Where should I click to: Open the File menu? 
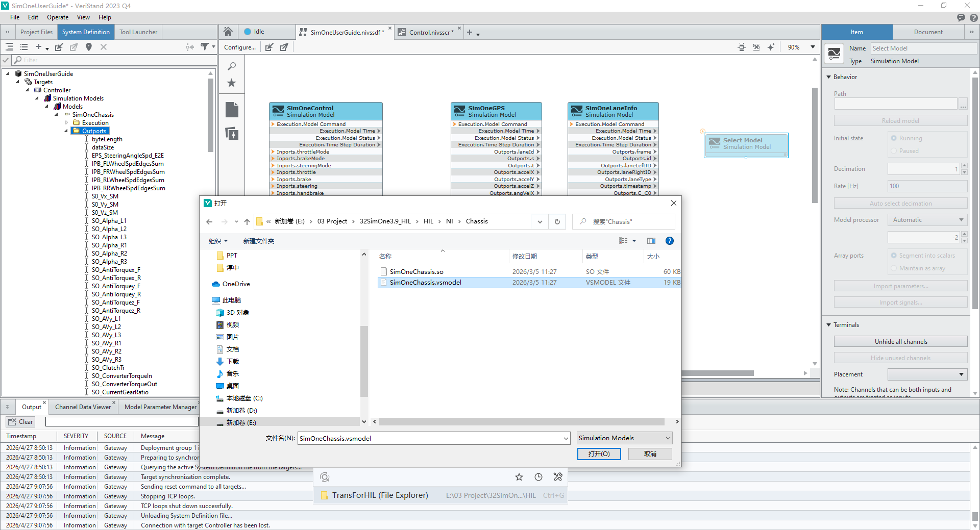point(15,17)
